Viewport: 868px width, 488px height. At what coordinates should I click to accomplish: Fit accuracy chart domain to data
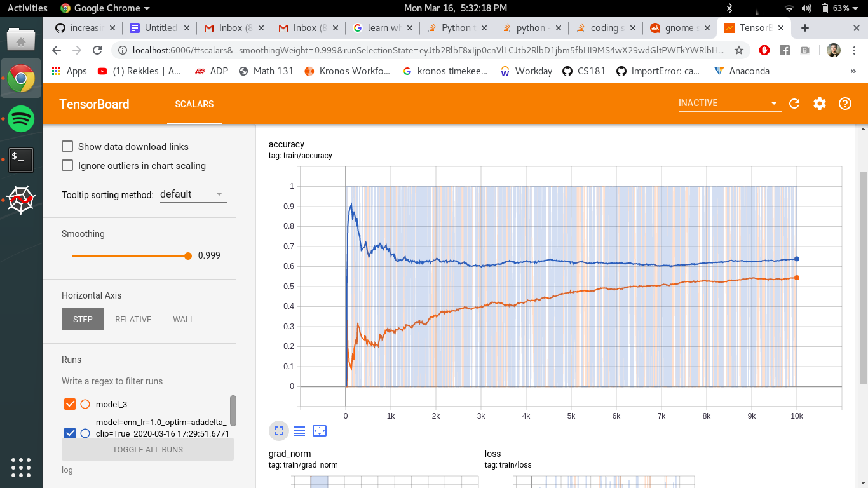pyautogui.click(x=320, y=431)
